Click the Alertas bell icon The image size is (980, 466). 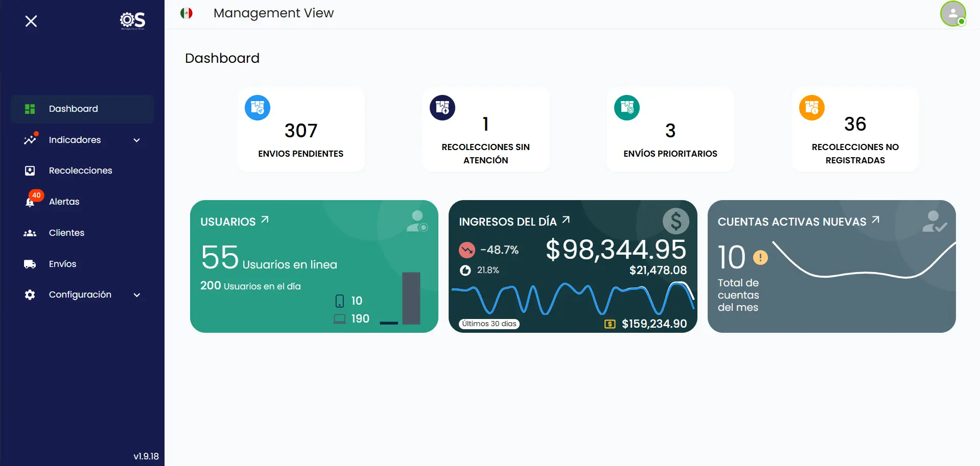click(x=30, y=203)
